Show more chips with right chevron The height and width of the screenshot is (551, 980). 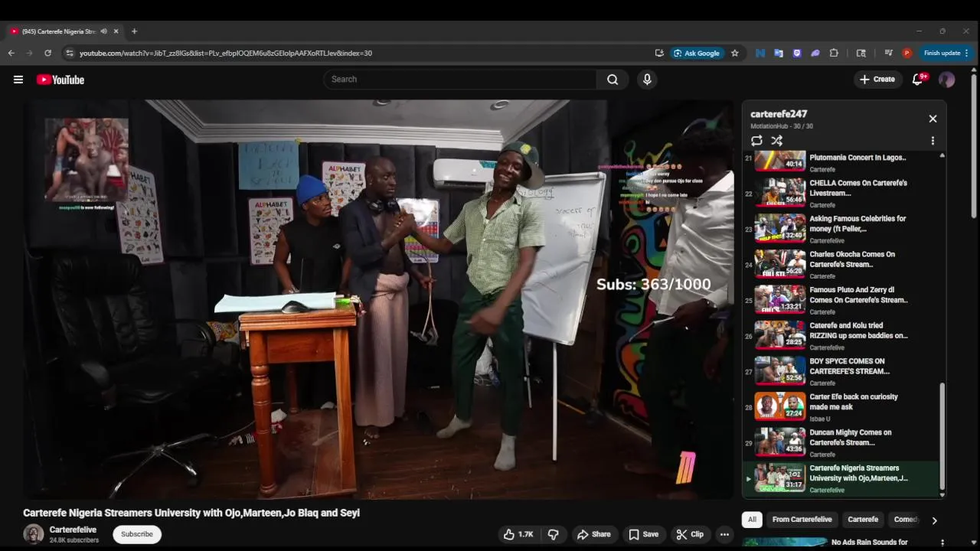click(x=934, y=520)
